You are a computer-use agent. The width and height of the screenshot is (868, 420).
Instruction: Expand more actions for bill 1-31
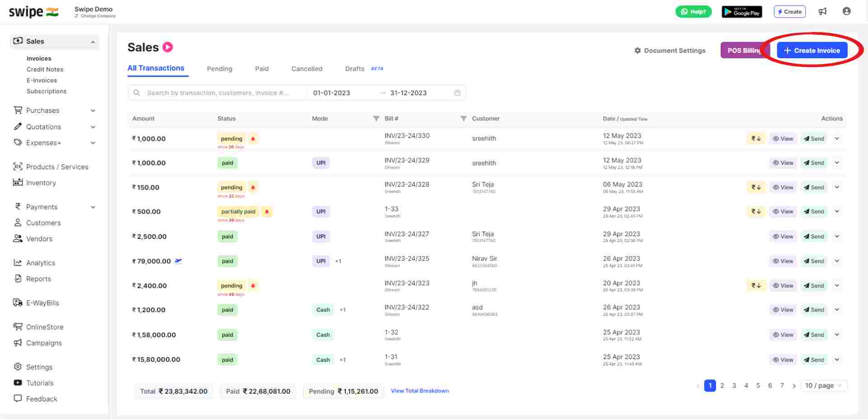[x=837, y=360]
